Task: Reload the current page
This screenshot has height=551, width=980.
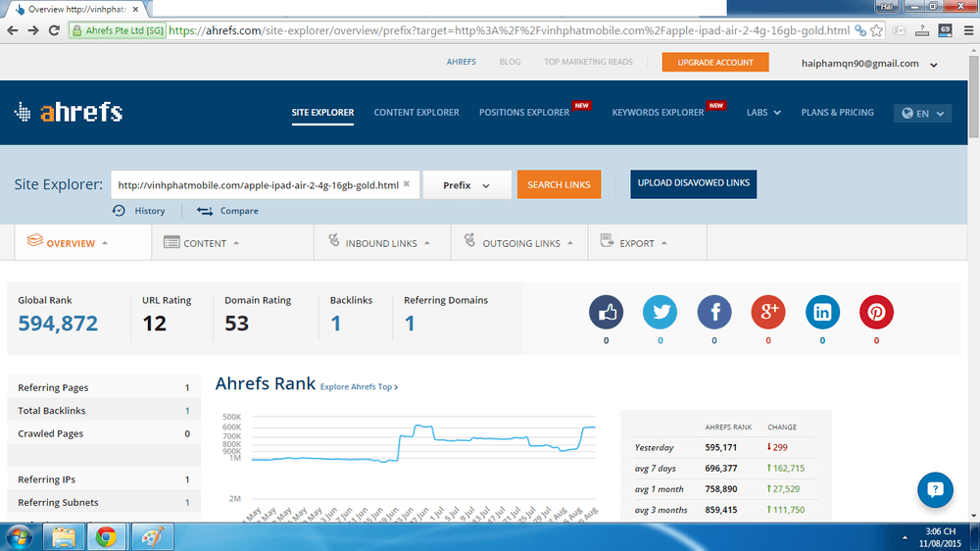Action: (54, 30)
